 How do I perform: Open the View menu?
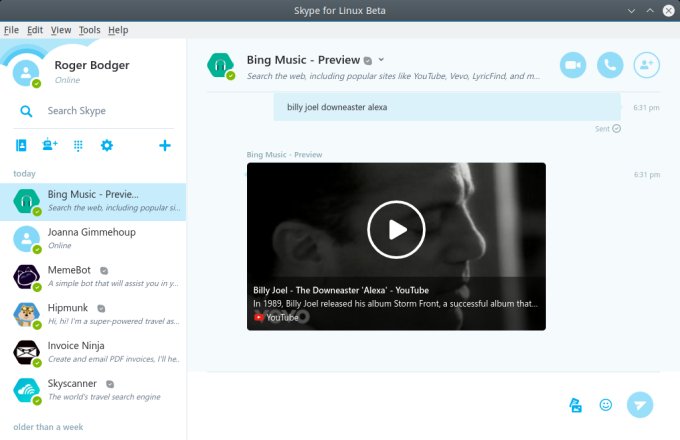click(61, 30)
